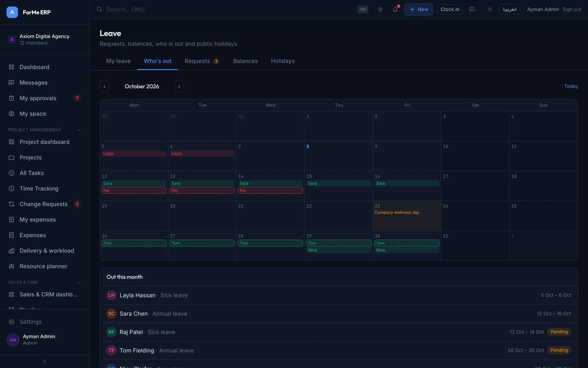Switch to My leave tab

pos(118,61)
